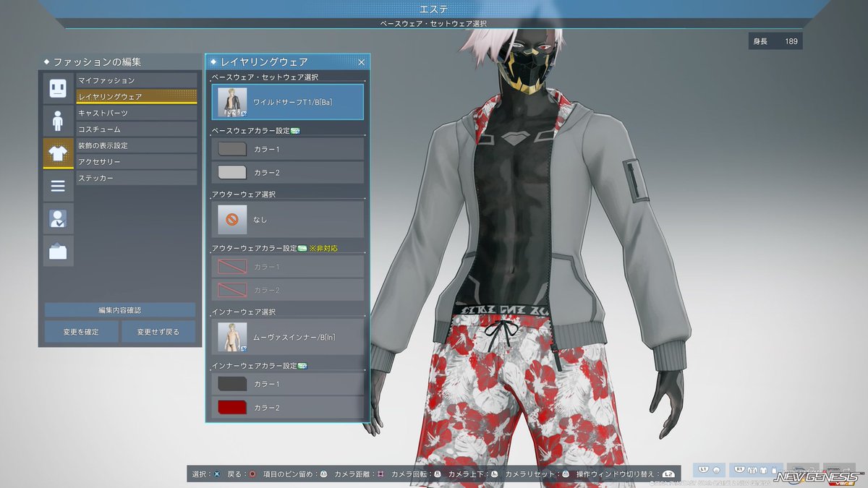Open コスチューム menu item

pyautogui.click(x=137, y=129)
